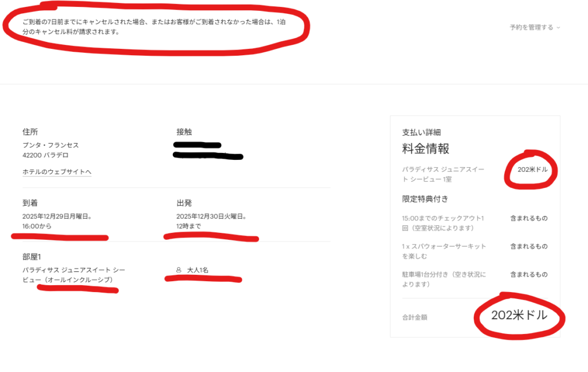Click the 合計金額 total of 202米ドル

click(519, 315)
